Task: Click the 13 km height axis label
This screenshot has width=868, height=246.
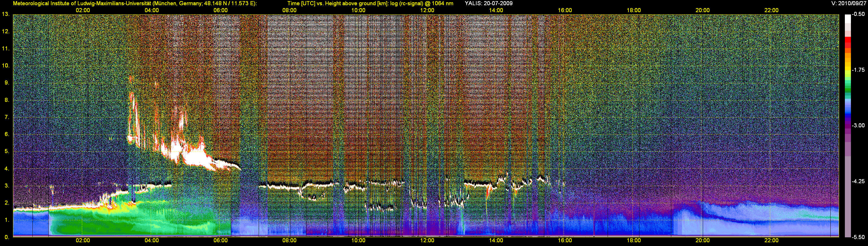Action: point(5,14)
